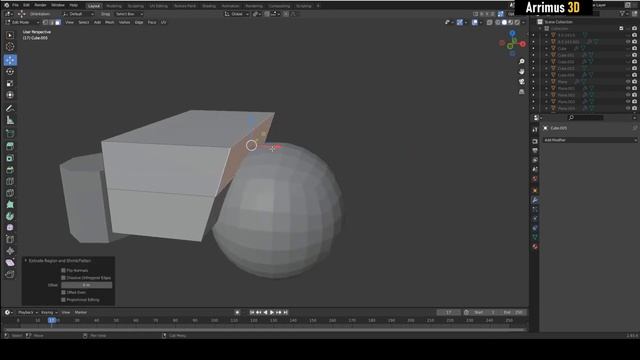The height and width of the screenshot is (360, 640).
Task: Toggle X-ray display in viewport header
Action: pyautogui.click(x=489, y=22)
